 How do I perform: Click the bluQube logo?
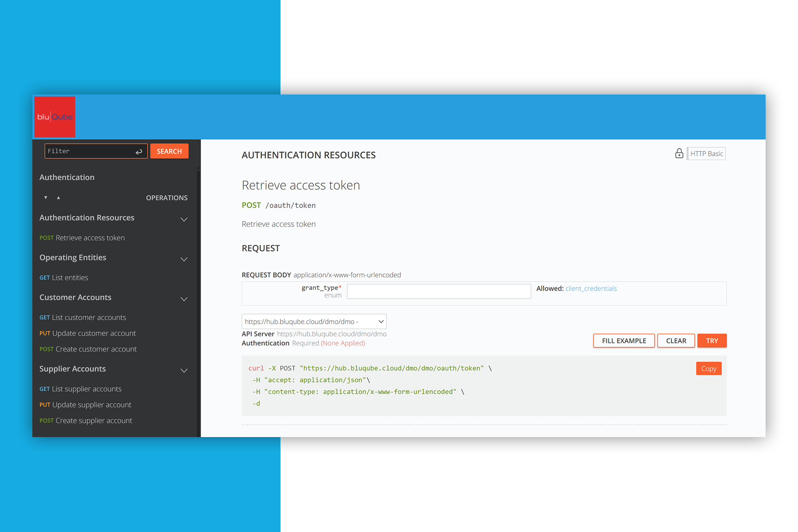[54, 117]
